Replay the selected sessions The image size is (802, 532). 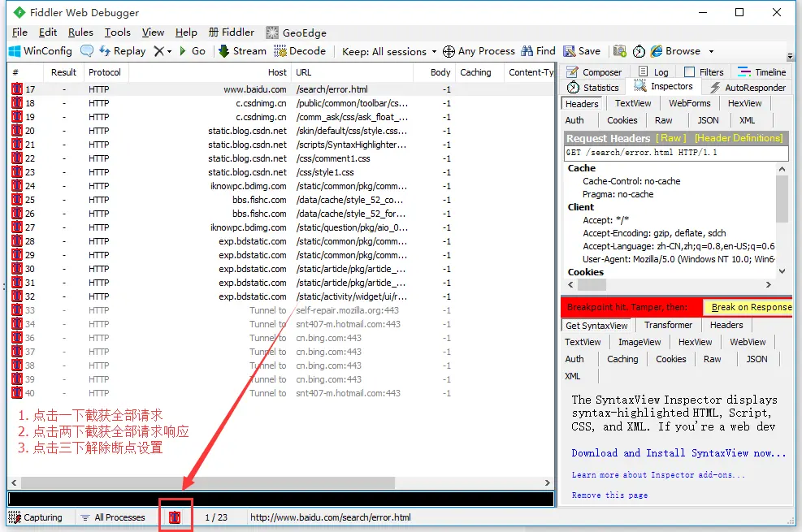123,51
